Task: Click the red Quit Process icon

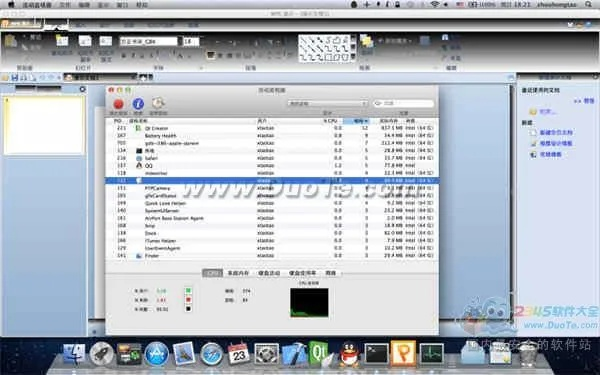Action: pos(118,104)
